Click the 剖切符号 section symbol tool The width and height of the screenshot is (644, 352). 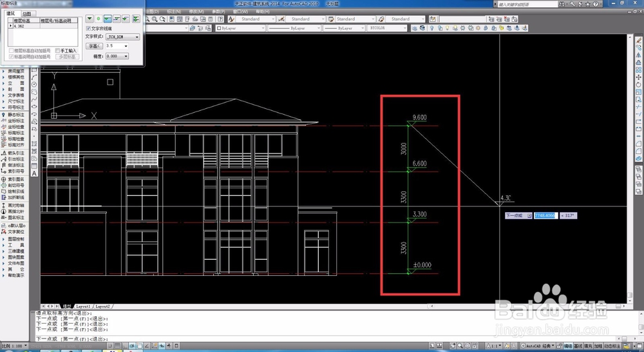click(x=13, y=186)
